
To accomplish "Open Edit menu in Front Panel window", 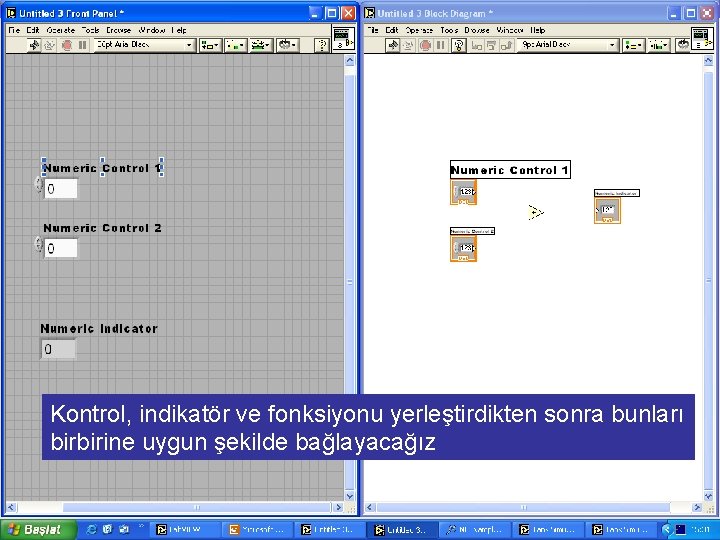I will point(33,30).
